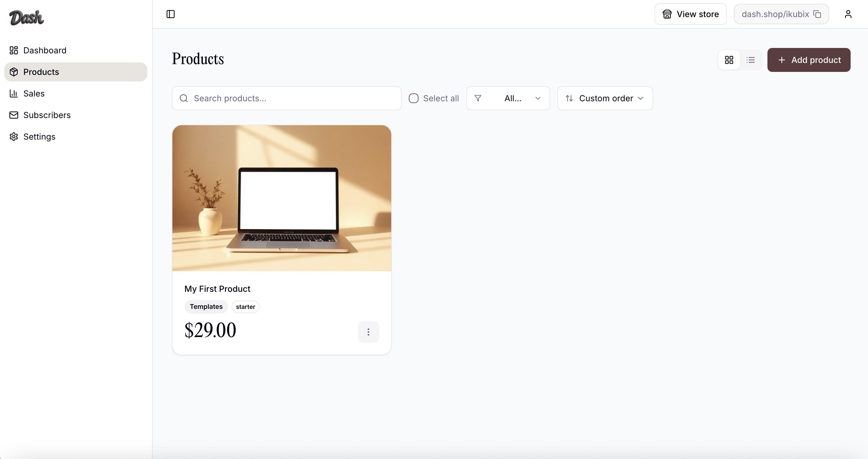
Task: Open the user account profile icon
Action: (848, 14)
